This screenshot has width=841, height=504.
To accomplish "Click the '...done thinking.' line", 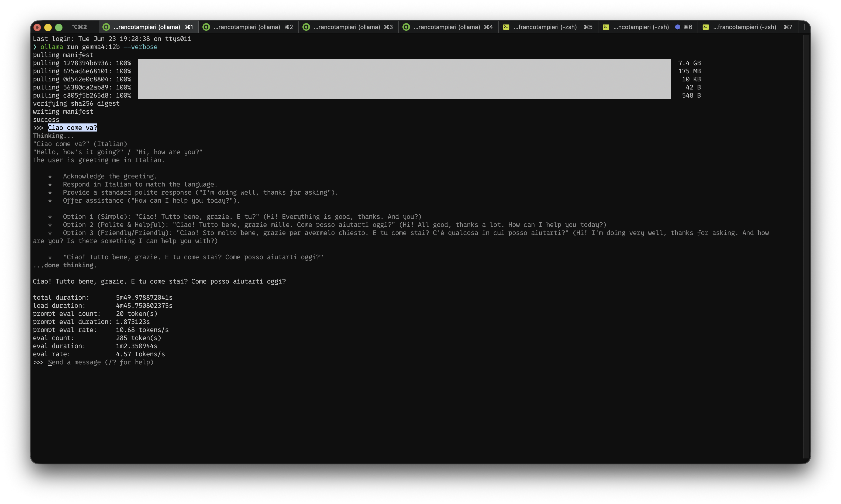I will point(65,265).
